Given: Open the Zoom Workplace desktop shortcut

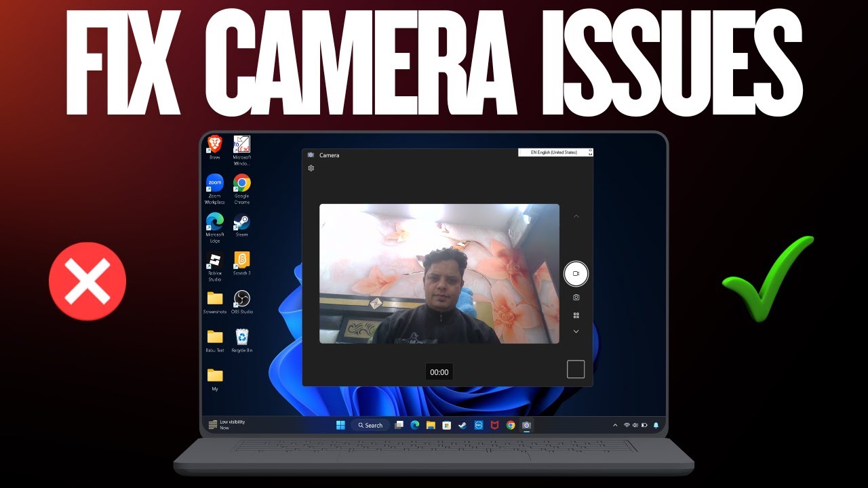Looking at the screenshot, I should (x=215, y=190).
